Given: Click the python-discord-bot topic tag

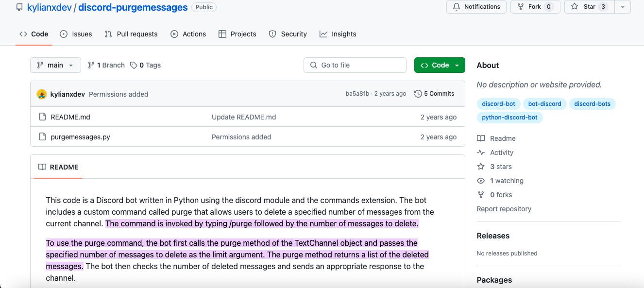Looking at the screenshot, I should coord(509,118).
